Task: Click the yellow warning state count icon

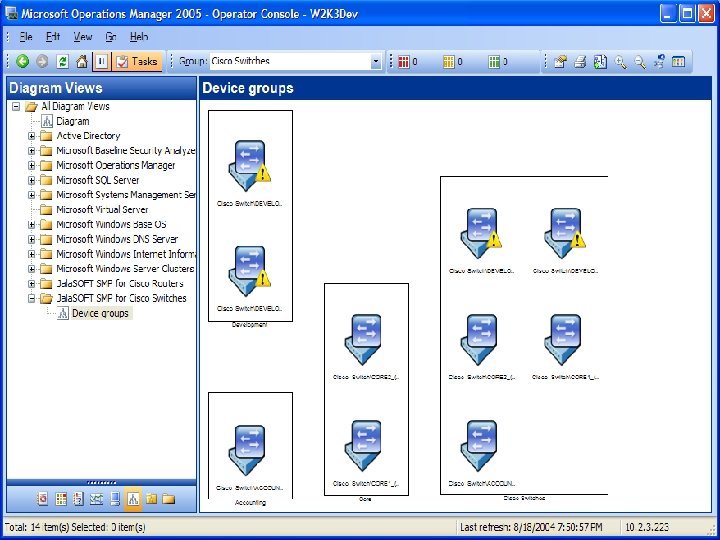Action: pos(449,62)
